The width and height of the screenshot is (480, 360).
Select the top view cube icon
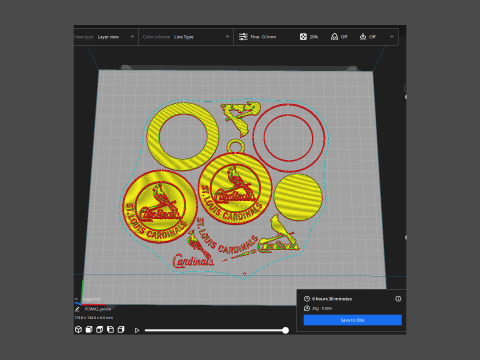point(99,330)
